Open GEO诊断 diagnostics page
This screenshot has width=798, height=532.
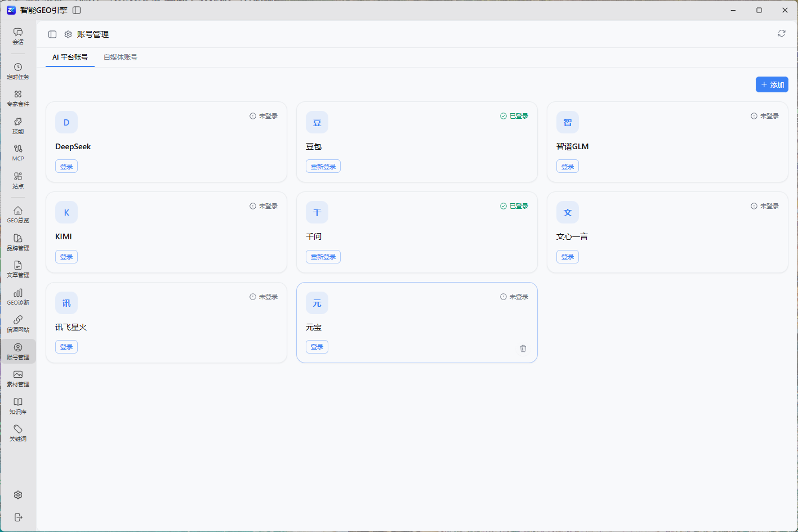18,297
